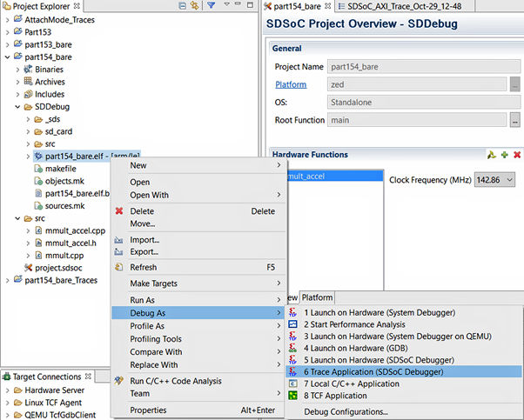Click the Project Explorer panel icon
Image resolution: width=524 pixels, height=420 pixels.
6,6
